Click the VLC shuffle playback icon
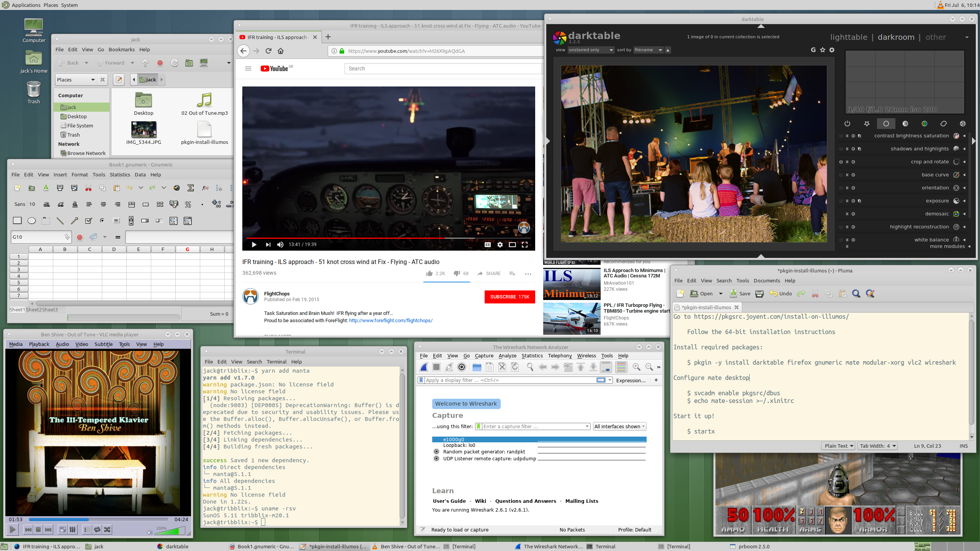 [107, 530]
